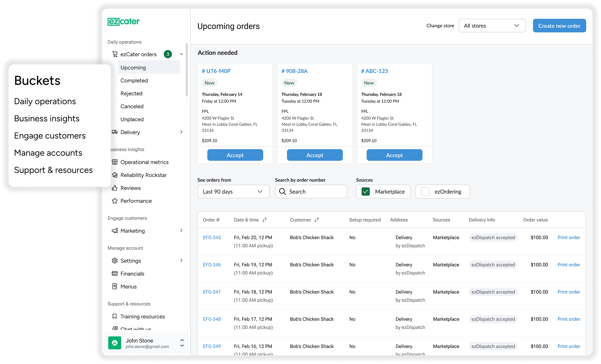Open Training resources
Screen dimensions: 601x364
point(143,316)
